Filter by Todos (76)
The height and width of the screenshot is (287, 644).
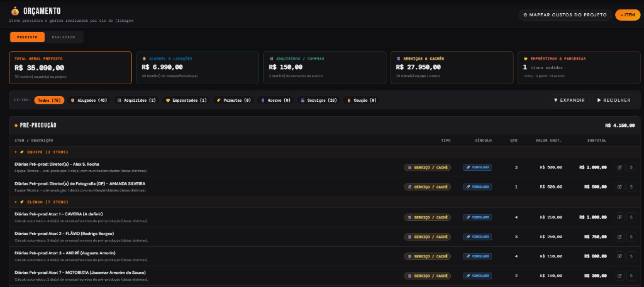[x=49, y=100]
